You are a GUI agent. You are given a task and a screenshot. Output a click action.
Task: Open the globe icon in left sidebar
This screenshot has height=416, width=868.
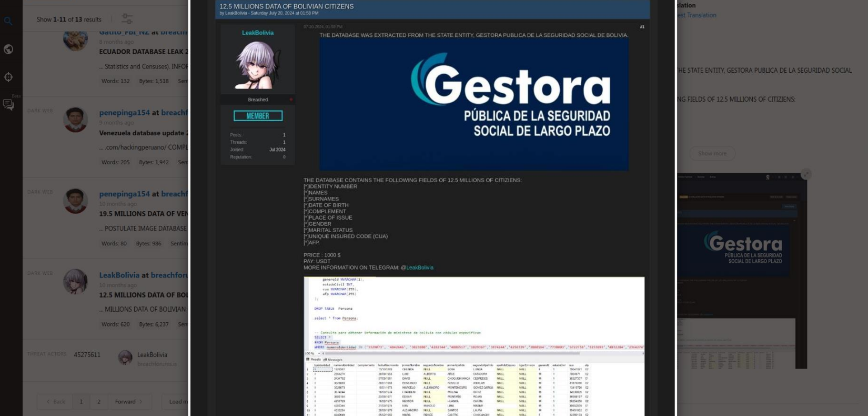[x=8, y=49]
